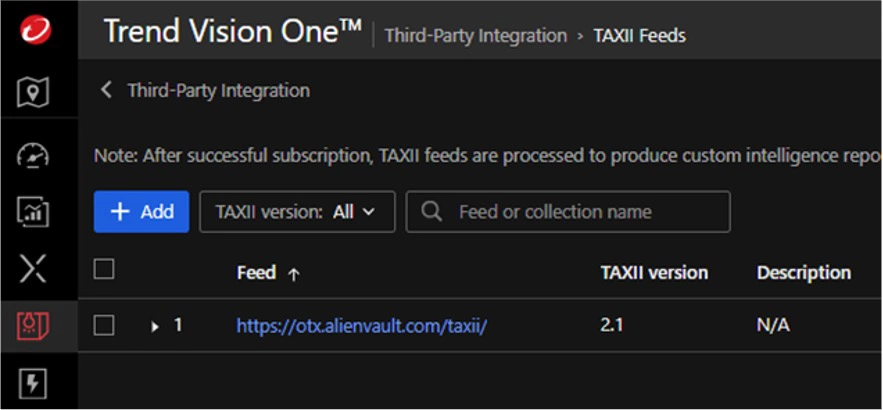
Task: Click the search magnifier icon
Action: tap(433, 212)
